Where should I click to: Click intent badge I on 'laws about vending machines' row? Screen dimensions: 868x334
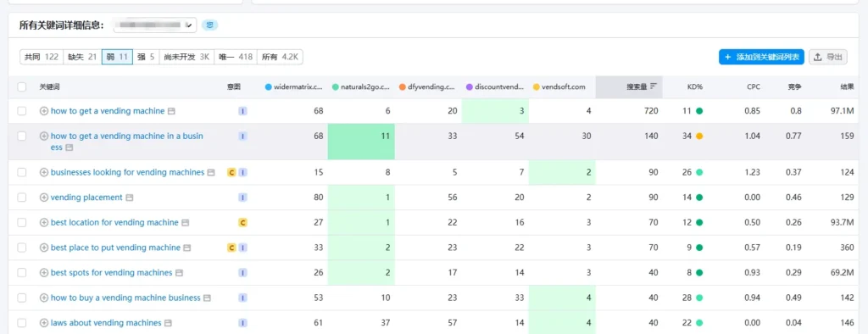click(242, 323)
